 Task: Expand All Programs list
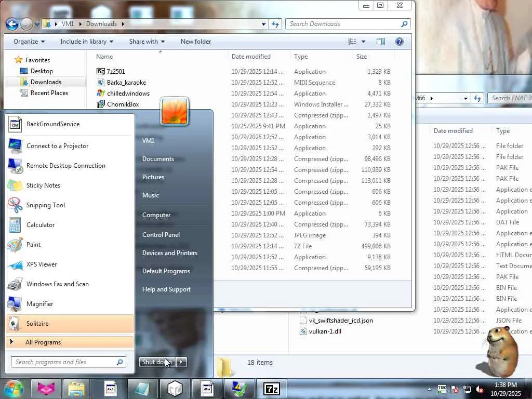click(x=70, y=342)
